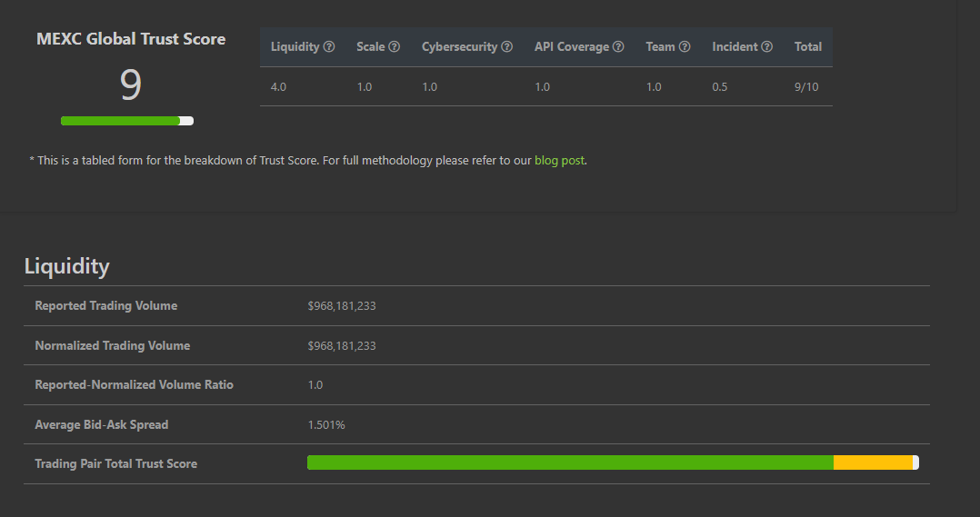Click the help icon beside Liquidity
This screenshot has height=517, width=980.
(x=329, y=47)
